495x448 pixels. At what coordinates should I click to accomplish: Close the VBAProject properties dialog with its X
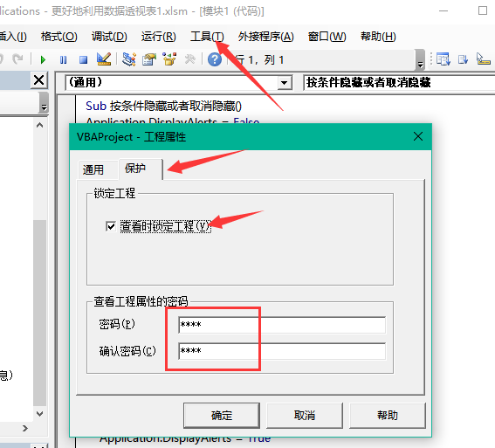pos(418,137)
